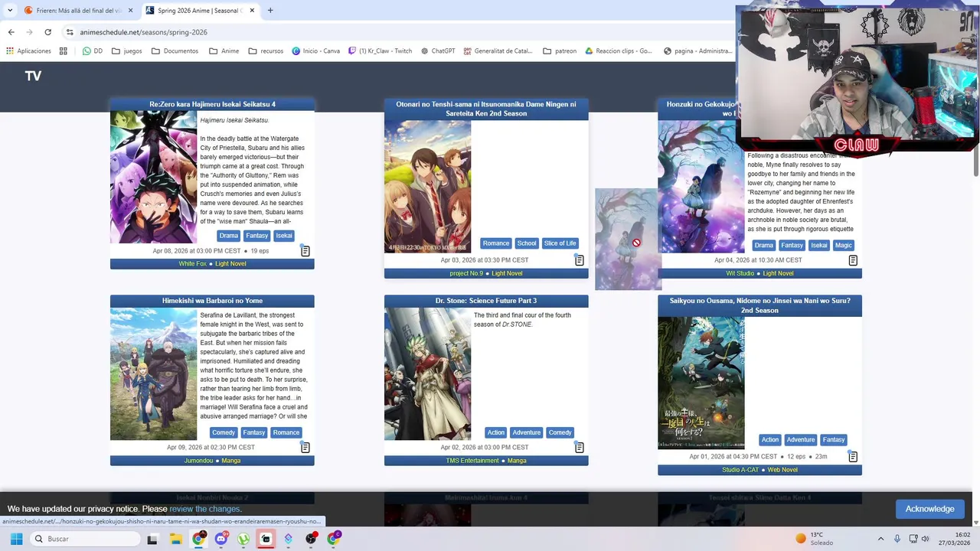Screen dimensions: 980x551
Task: Open Himekishi wa Barbaroi card's list icon
Action: click(305, 447)
